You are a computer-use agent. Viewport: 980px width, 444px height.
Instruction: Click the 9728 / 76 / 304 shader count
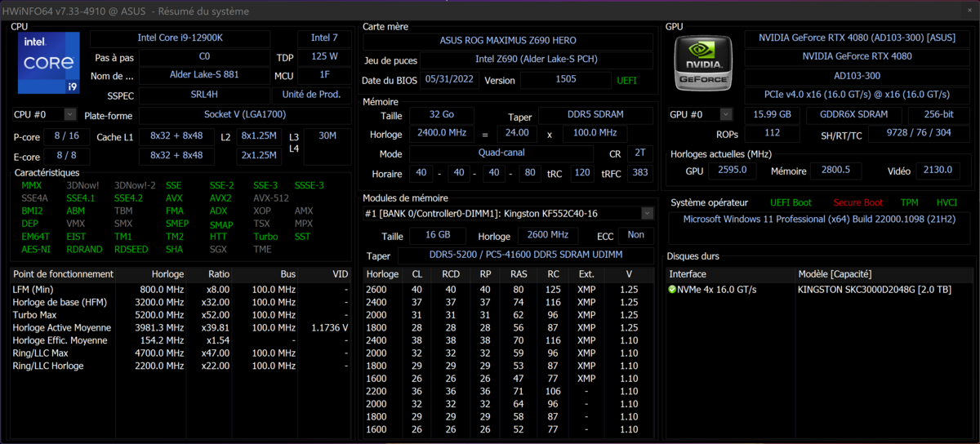(920, 133)
